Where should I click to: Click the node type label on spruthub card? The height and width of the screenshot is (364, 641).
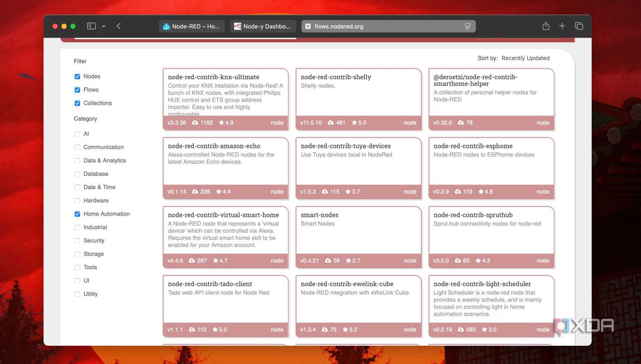543,260
